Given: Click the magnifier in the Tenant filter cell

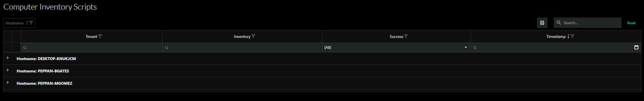Looking at the screenshot, I should click(x=25, y=48).
